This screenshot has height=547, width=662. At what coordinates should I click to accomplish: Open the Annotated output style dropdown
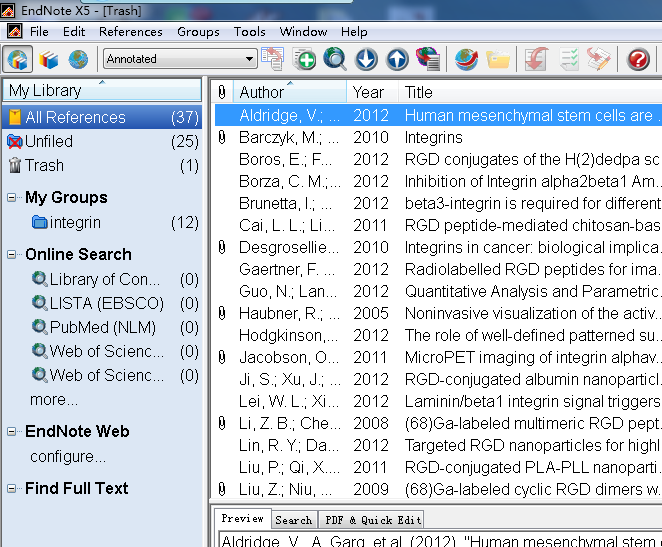point(180,59)
